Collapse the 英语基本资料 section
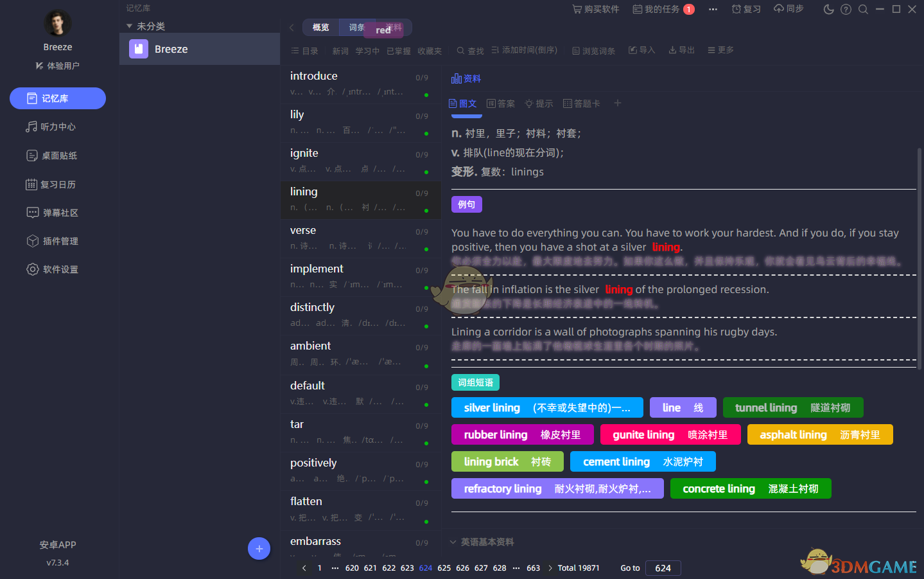This screenshot has width=924, height=579. pos(482,542)
